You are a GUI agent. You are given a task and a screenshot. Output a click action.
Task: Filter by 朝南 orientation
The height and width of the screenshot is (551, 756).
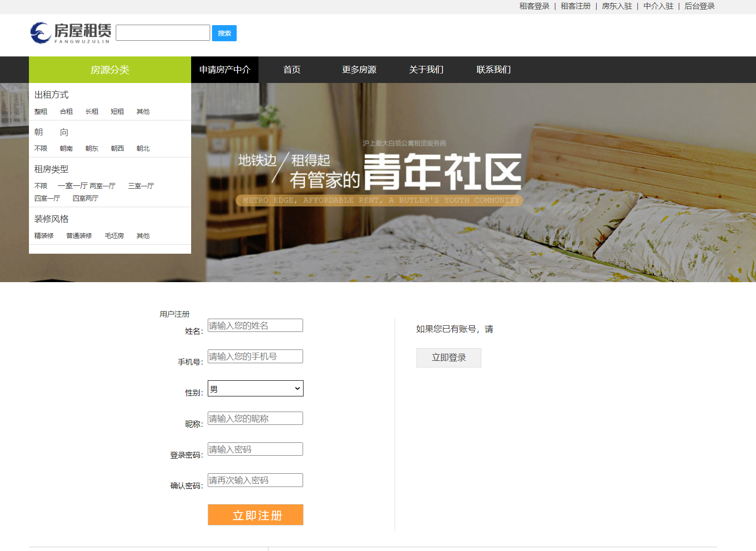66,148
